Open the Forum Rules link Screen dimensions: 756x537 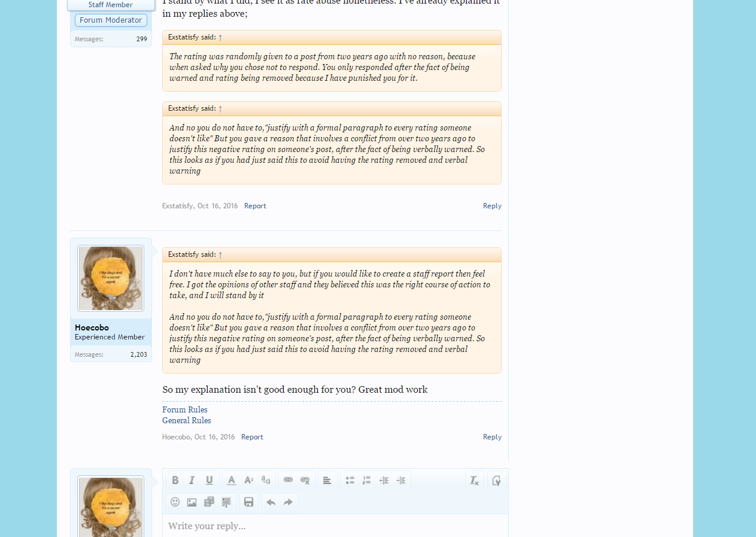[185, 409]
